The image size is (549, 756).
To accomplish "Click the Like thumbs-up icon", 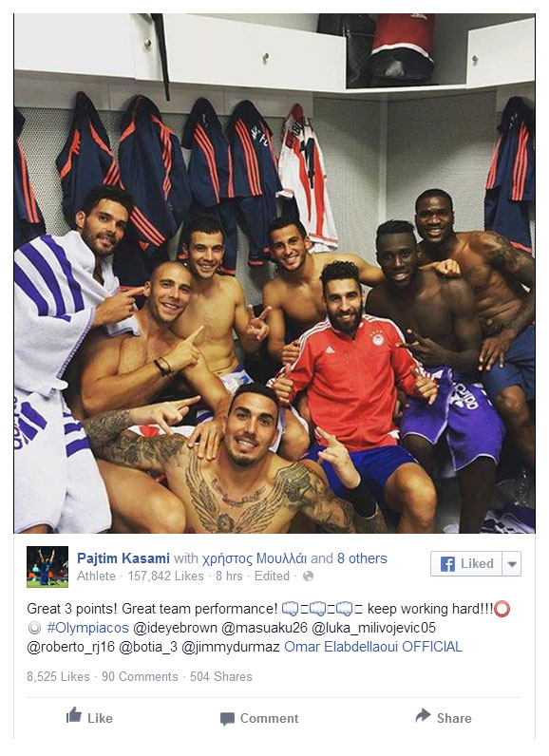I will (74, 715).
